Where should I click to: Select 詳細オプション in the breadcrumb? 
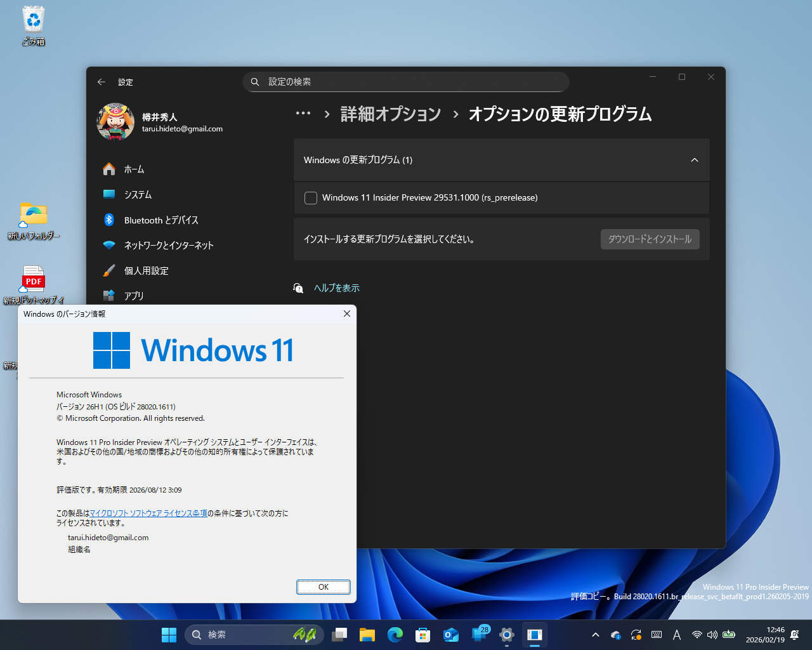tap(390, 114)
